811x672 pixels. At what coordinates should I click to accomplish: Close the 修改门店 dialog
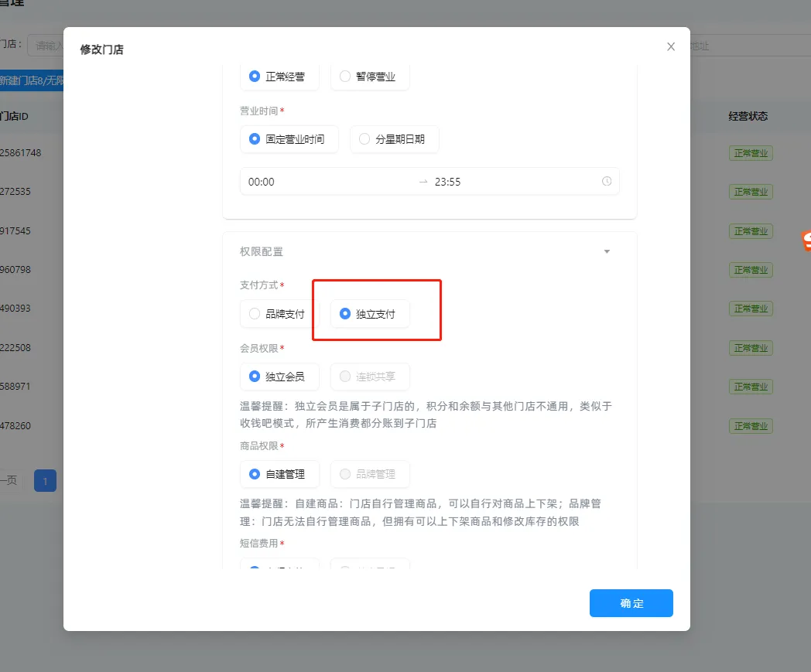671,46
